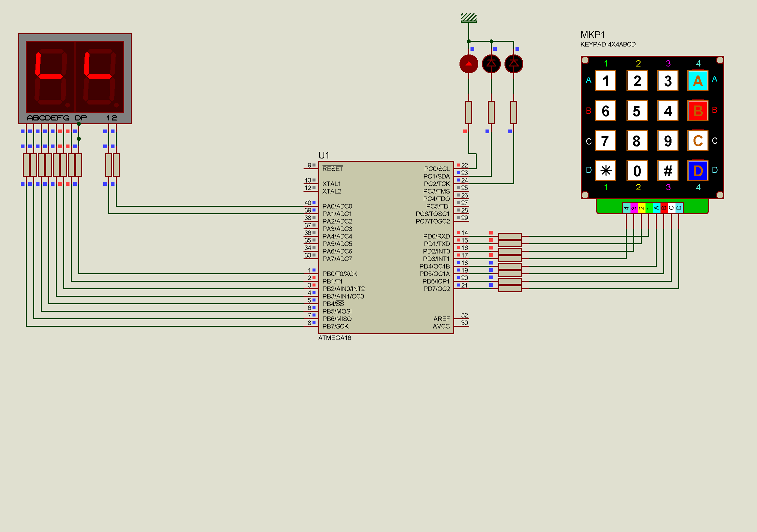Click the resistor below the lit LED
This screenshot has width=757, height=532.
[468, 112]
